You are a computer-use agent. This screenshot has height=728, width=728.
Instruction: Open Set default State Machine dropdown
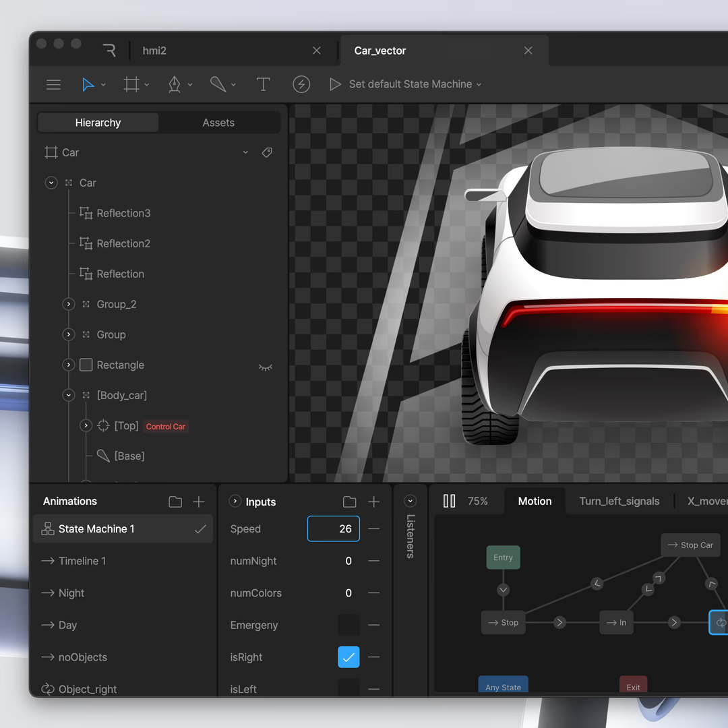(415, 84)
